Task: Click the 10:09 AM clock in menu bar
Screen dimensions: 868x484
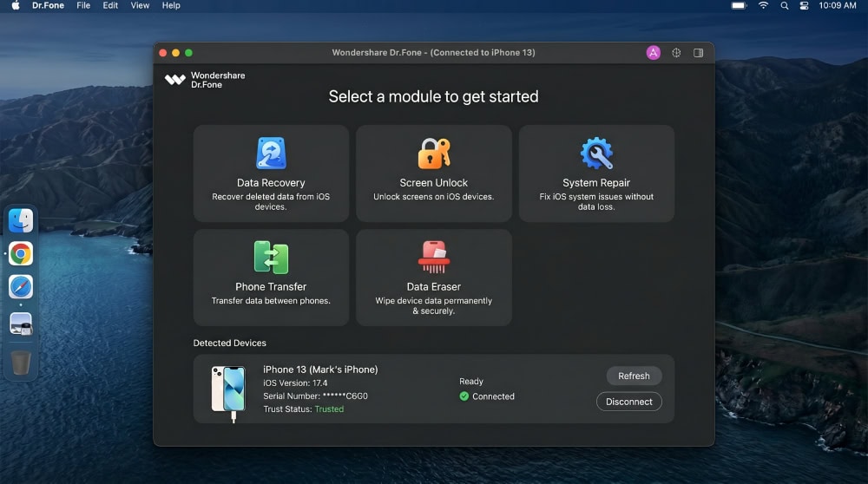Action: 838,5
